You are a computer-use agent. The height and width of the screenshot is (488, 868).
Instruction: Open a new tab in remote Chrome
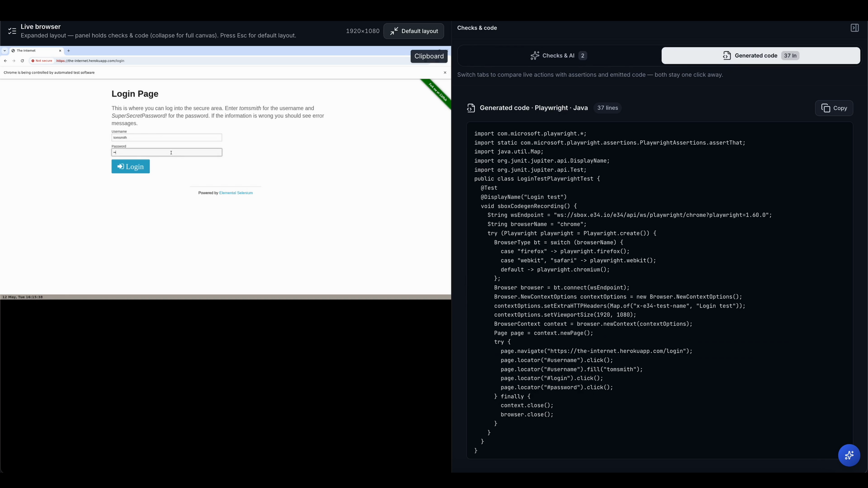[x=69, y=51]
